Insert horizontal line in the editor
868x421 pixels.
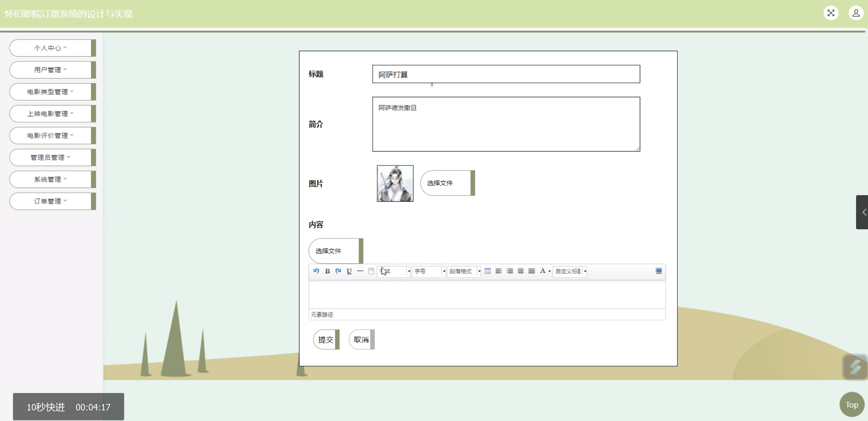(x=360, y=271)
